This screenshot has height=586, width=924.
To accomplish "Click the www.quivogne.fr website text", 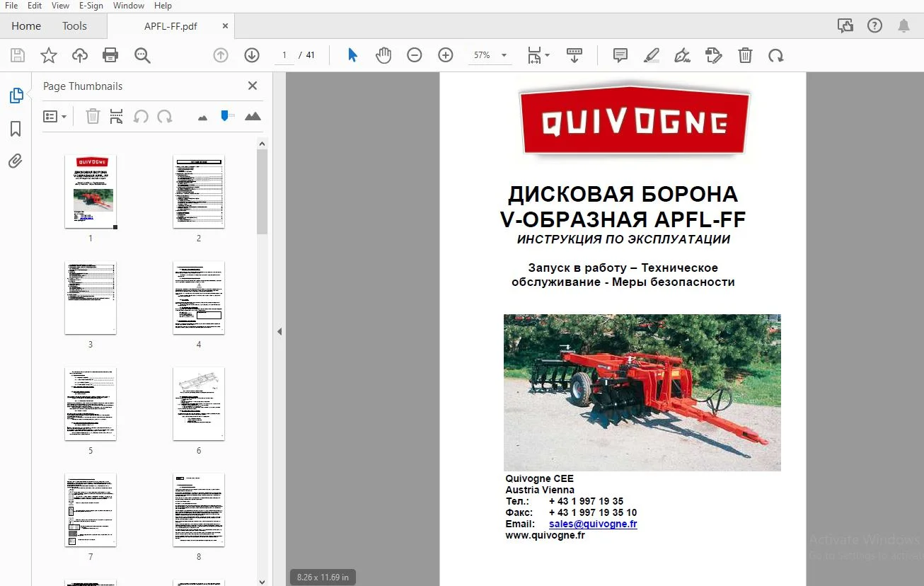I will (x=545, y=535).
